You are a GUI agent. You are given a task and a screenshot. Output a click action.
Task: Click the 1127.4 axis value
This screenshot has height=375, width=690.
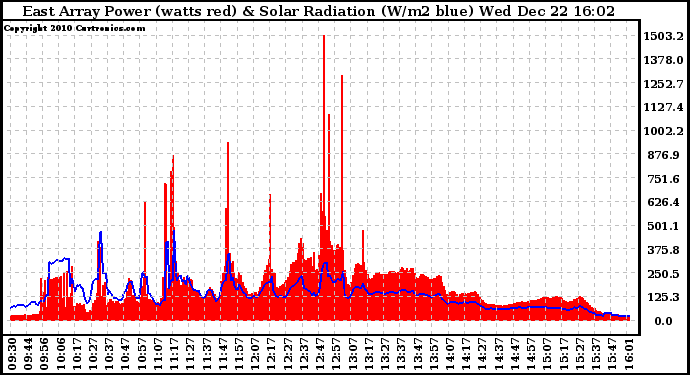click(663, 107)
